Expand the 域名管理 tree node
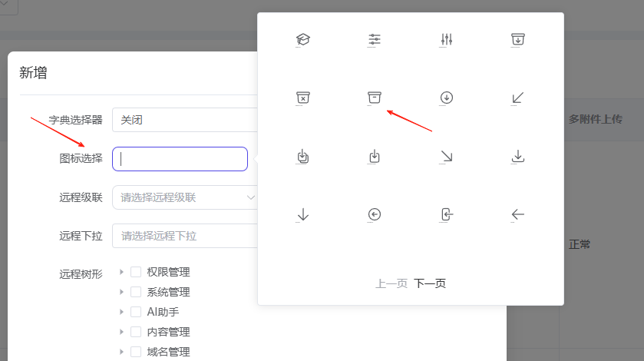This screenshot has width=644, height=361. [121, 352]
